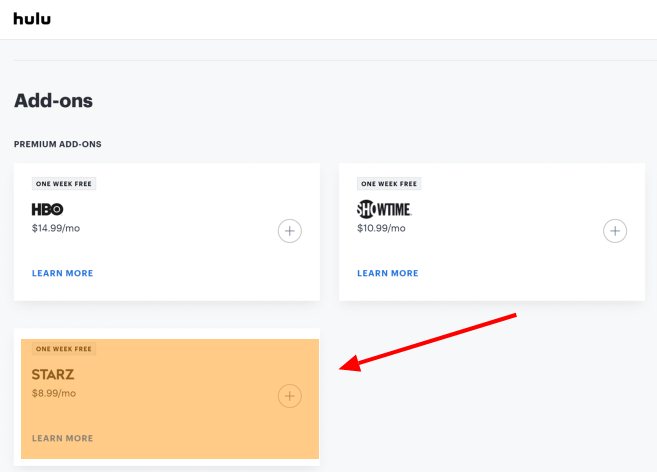657x472 pixels.
Task: Select the $8.99/mo STARZ price
Action: (54, 393)
